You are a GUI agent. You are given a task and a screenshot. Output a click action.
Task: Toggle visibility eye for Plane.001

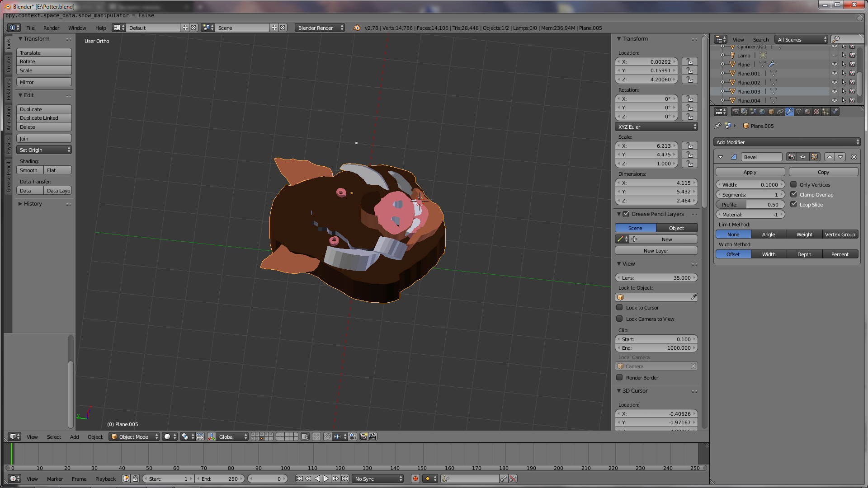(x=835, y=73)
